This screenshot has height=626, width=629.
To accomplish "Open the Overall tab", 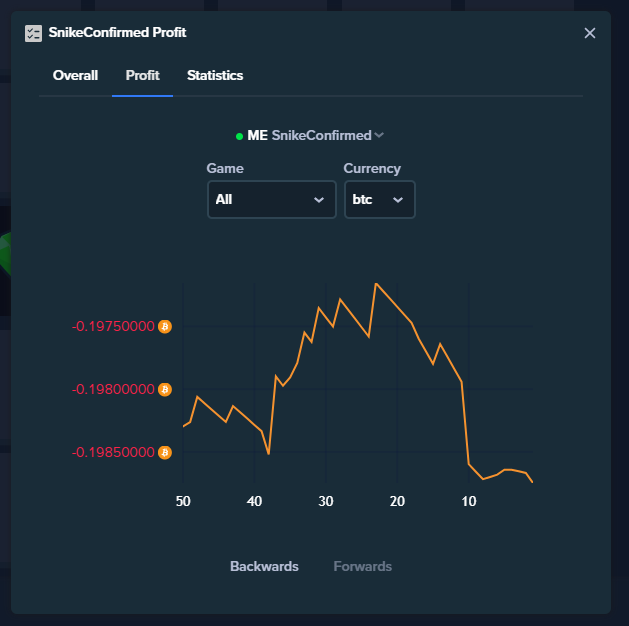I will pyautogui.click(x=75, y=75).
